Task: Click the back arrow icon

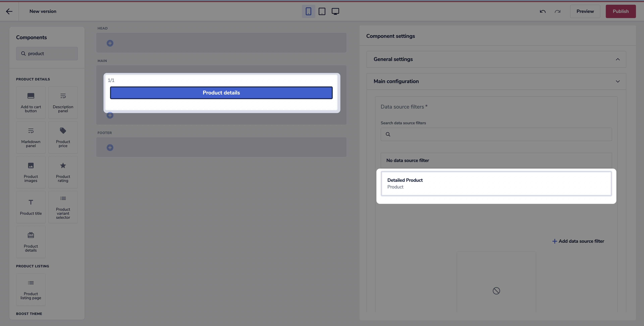Action: [x=9, y=11]
